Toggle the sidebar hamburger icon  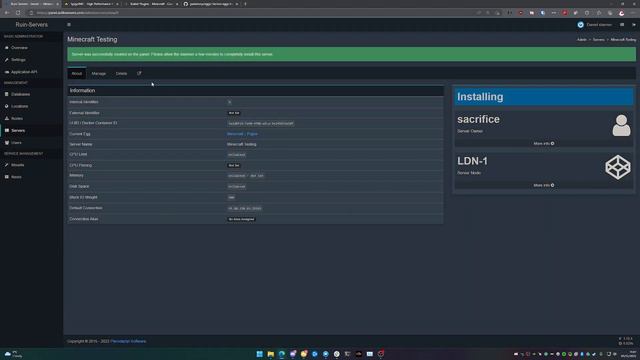click(69, 24)
